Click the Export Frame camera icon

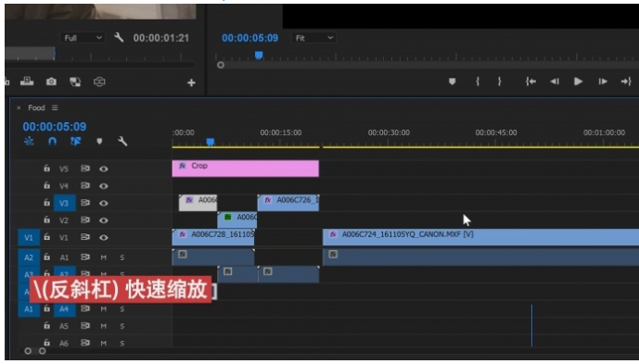point(51,82)
